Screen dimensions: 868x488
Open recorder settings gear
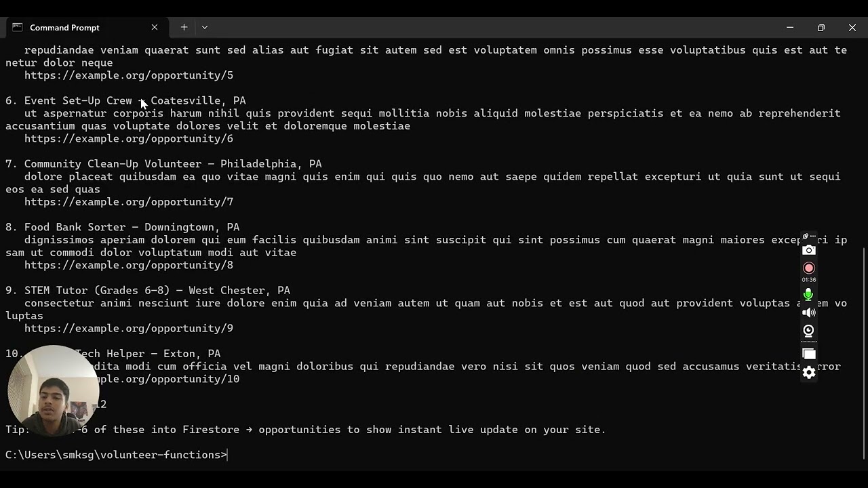pyautogui.click(x=809, y=372)
